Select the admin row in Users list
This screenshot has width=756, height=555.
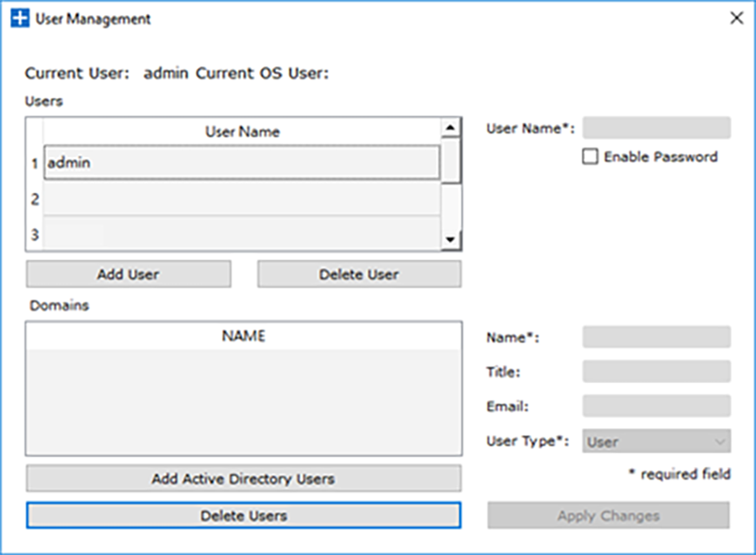coord(242,163)
